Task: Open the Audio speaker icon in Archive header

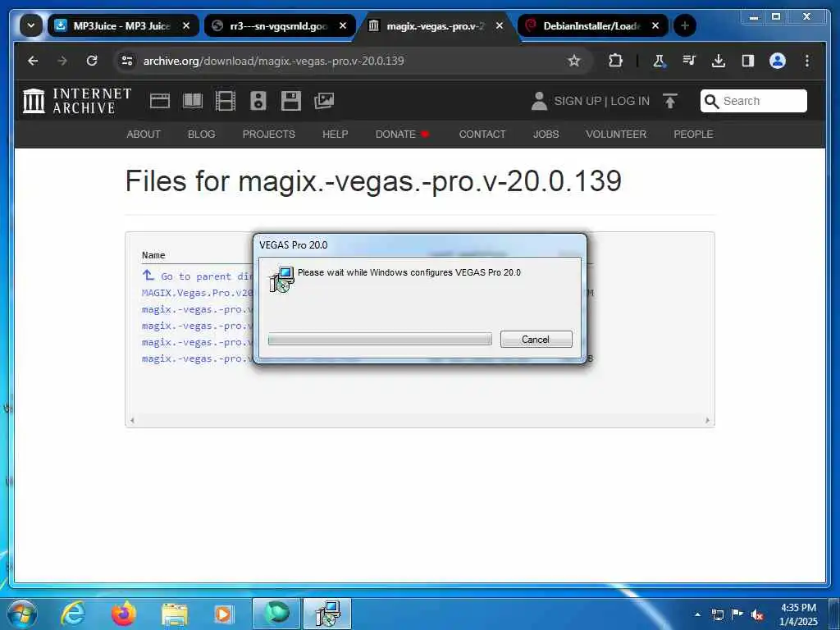Action: coord(258,101)
